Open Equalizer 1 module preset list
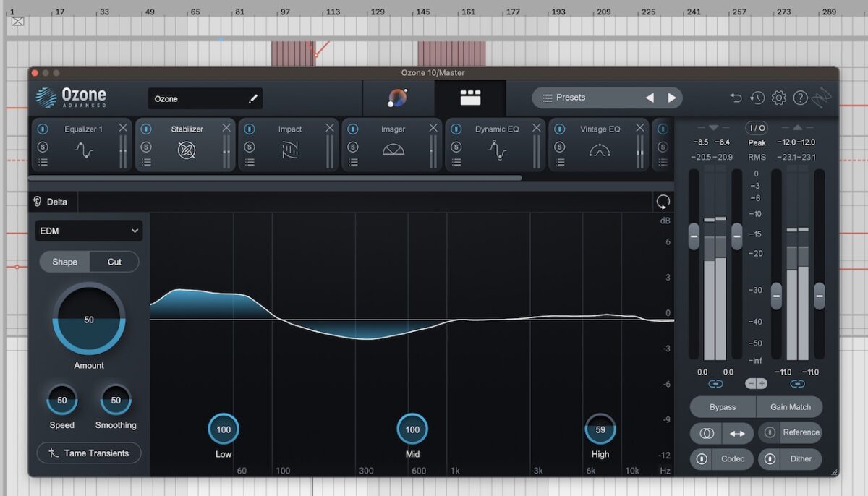Viewport: 868px width, 496px height. [43, 163]
